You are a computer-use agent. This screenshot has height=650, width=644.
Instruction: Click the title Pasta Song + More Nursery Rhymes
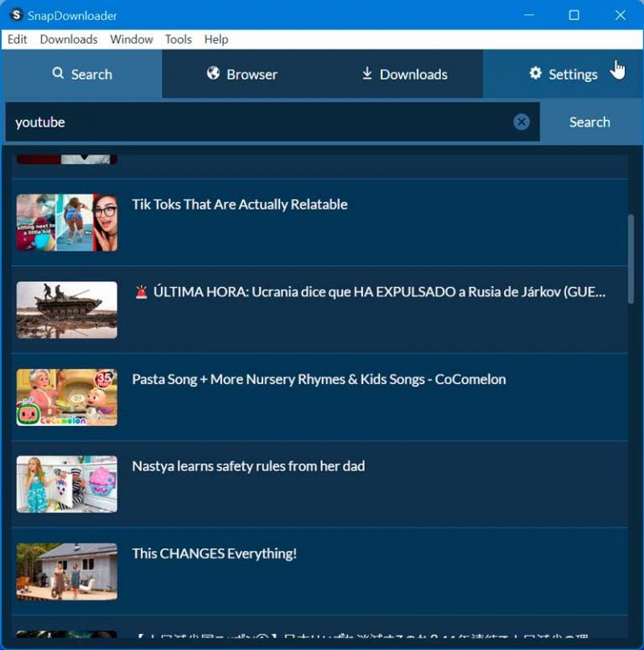point(319,379)
